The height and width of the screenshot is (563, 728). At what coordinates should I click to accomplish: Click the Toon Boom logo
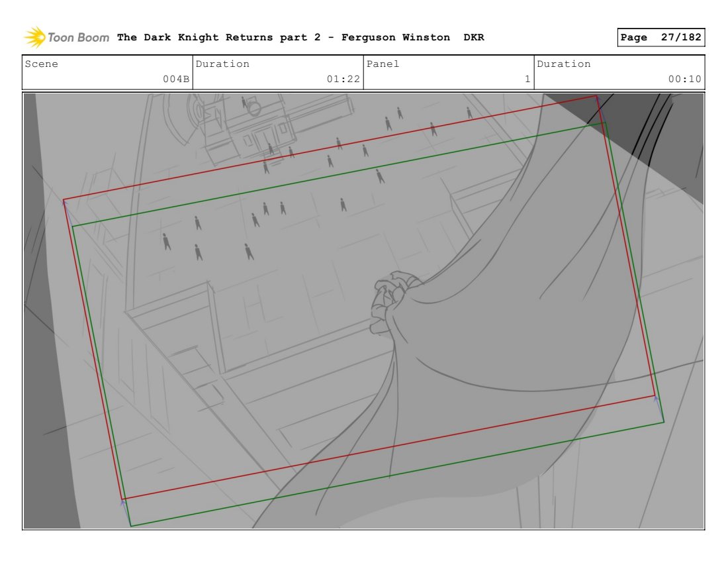[67, 37]
